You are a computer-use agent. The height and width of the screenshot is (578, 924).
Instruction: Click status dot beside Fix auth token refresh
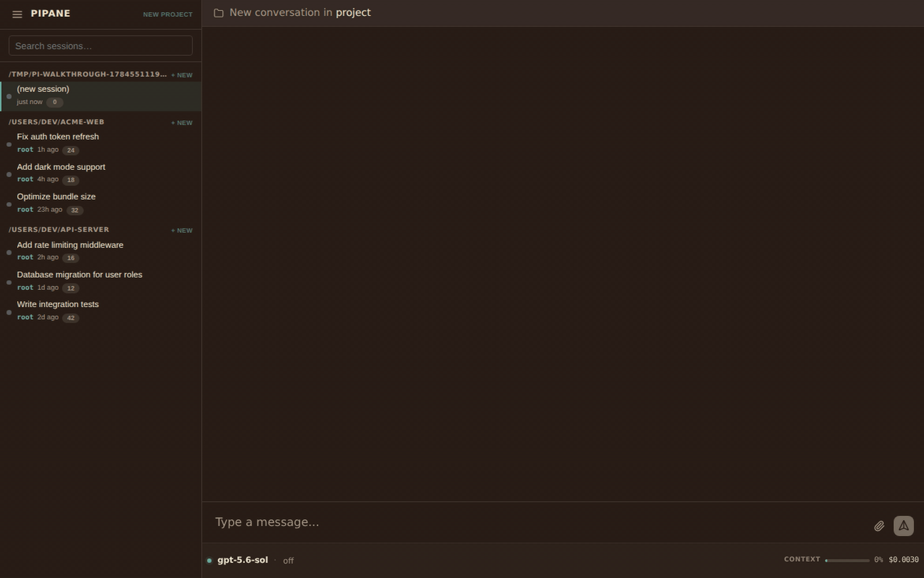(9, 144)
